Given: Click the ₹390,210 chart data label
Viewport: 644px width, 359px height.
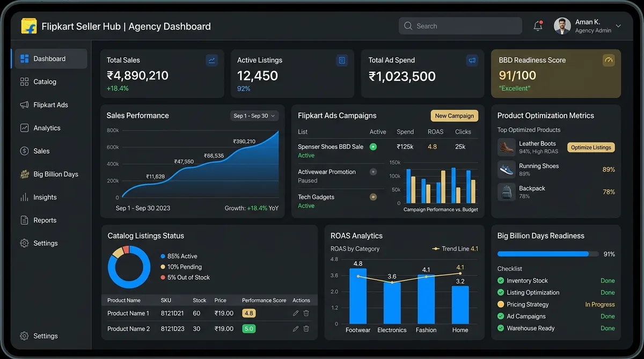Looking at the screenshot, I should tap(244, 142).
